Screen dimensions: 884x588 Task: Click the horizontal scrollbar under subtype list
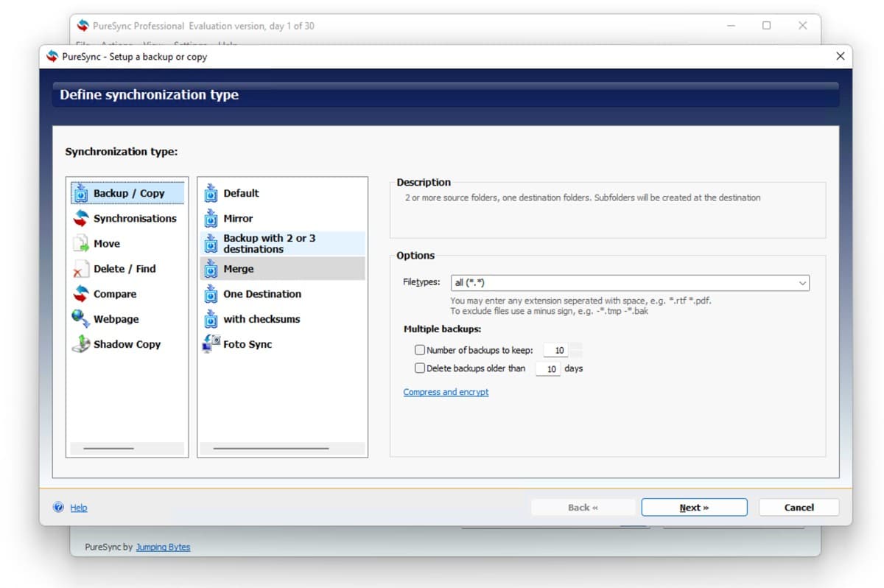(270, 448)
